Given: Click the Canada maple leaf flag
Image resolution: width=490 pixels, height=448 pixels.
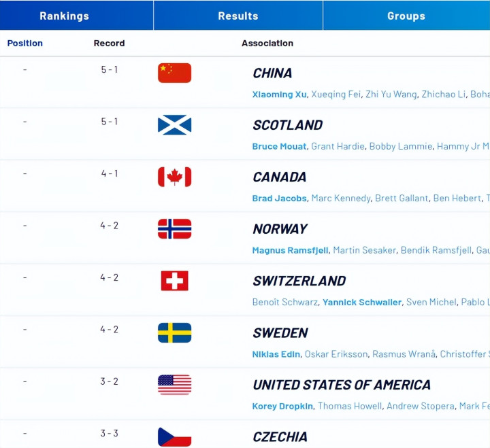Looking at the screenshot, I should click(x=174, y=177).
